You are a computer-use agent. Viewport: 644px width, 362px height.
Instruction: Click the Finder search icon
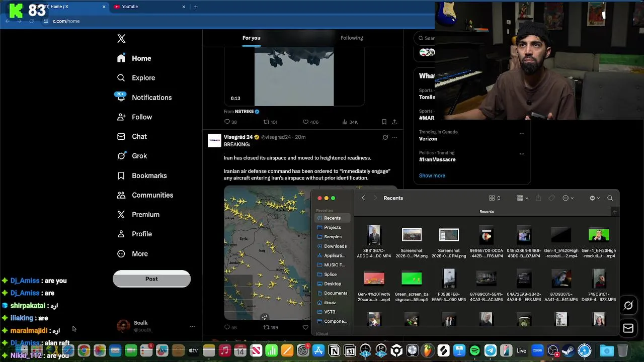pyautogui.click(x=610, y=198)
